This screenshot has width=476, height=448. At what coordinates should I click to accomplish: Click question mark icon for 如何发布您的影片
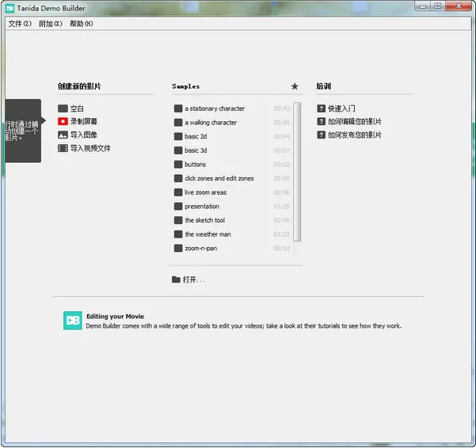(x=322, y=135)
